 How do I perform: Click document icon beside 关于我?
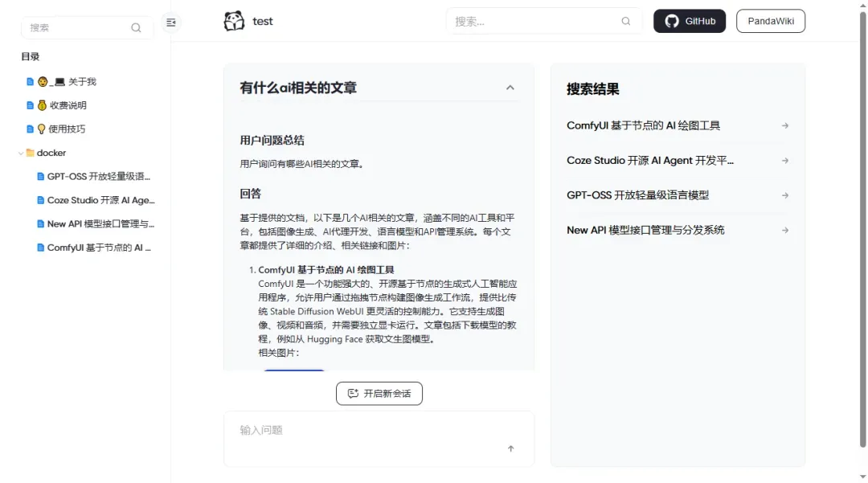coord(31,82)
